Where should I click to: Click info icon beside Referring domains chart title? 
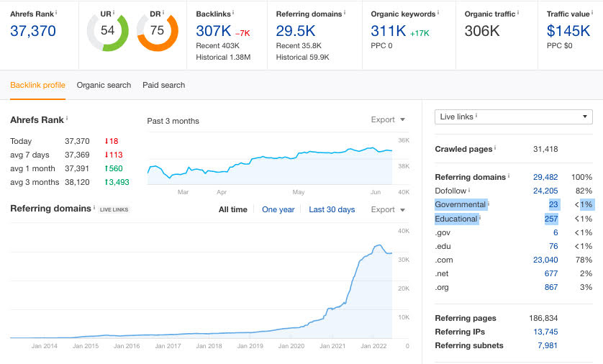[94, 207]
